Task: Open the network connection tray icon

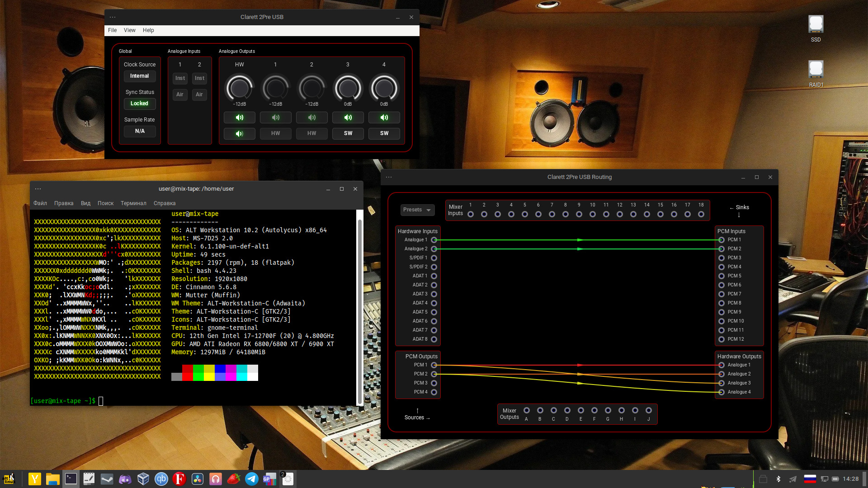Action: point(825,479)
